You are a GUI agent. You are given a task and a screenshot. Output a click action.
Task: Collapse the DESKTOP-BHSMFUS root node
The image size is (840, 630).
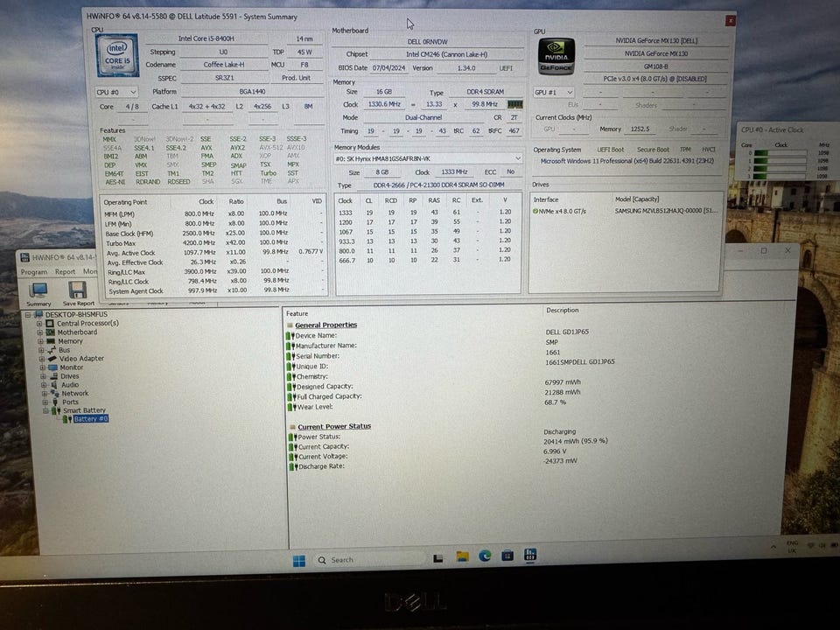28,314
